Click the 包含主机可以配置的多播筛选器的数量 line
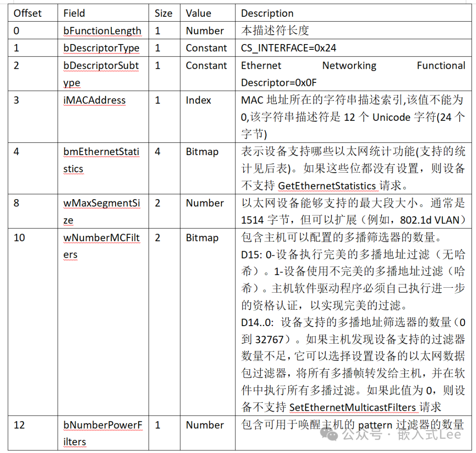 point(341,237)
